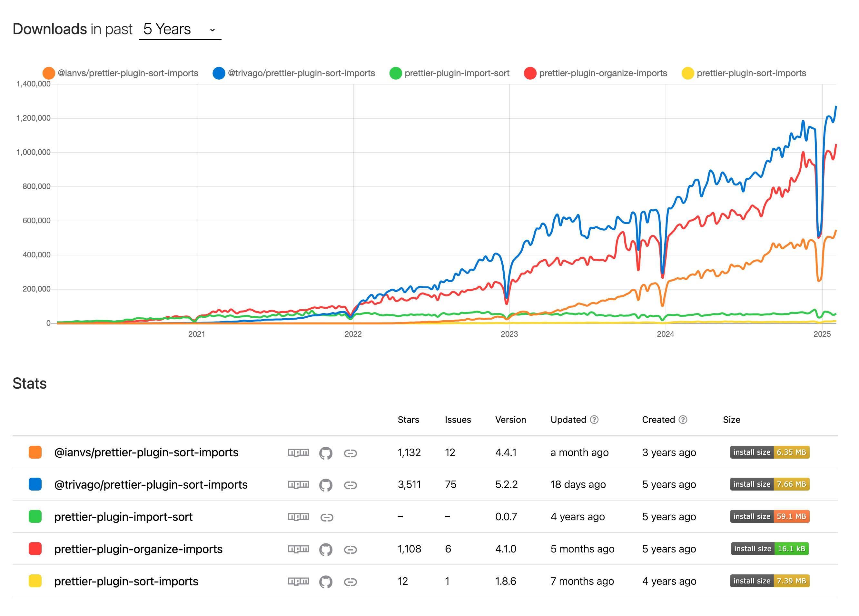Toggle prettier-plugin-import-sort green legend entry
The image size is (859, 616).
(x=449, y=73)
